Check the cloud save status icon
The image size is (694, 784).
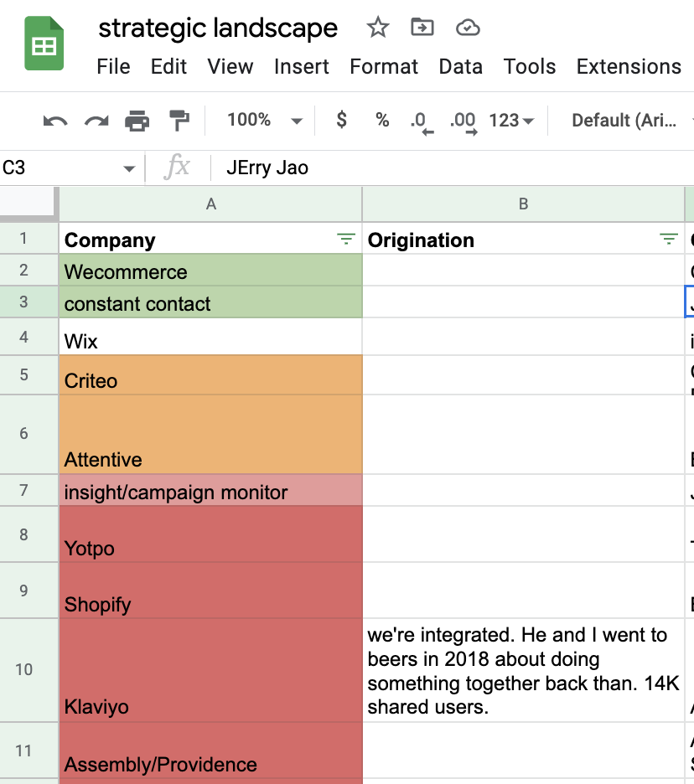click(x=468, y=28)
